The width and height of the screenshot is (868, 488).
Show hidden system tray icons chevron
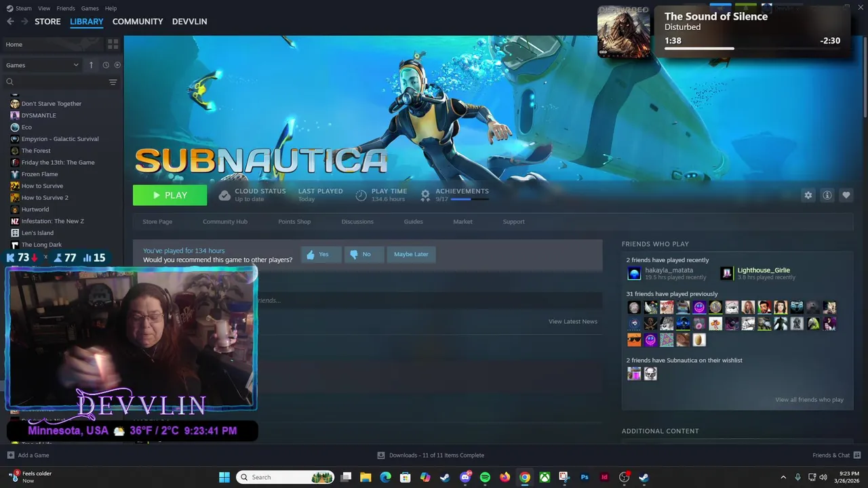(x=783, y=477)
